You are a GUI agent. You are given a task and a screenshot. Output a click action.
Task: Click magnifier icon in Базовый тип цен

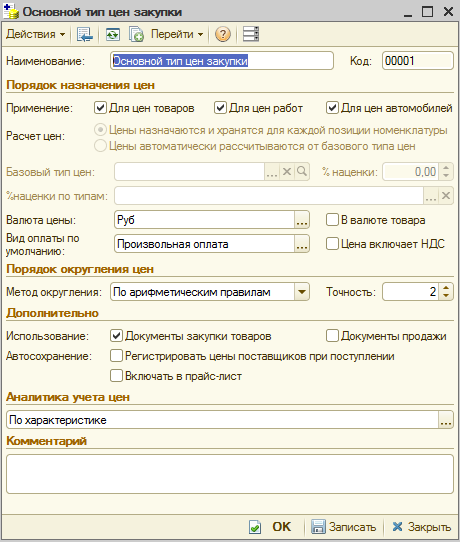coord(302,171)
